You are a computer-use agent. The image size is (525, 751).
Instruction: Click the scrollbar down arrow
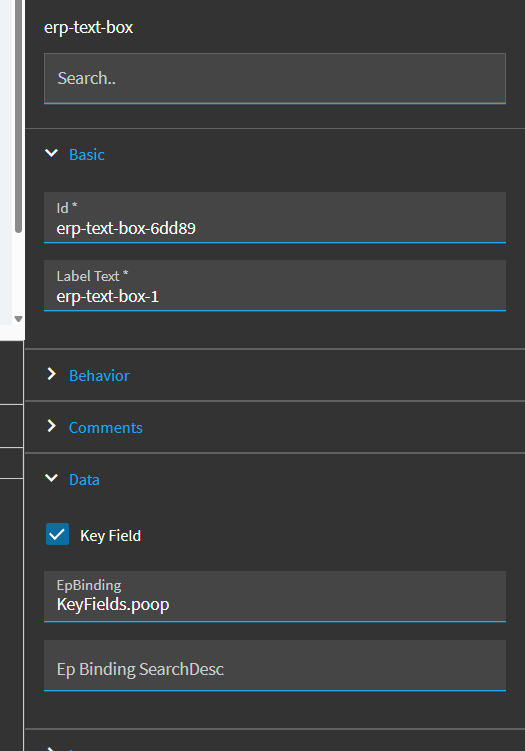[x=18, y=319]
